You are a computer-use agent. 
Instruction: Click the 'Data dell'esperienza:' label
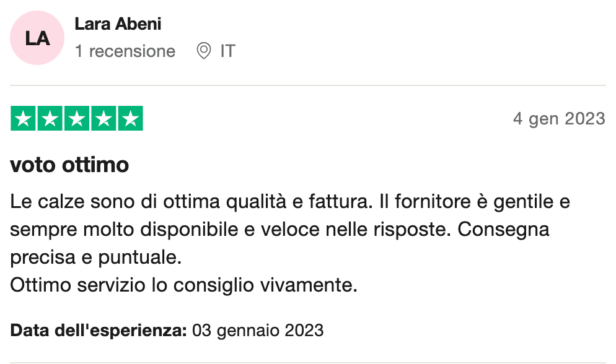tap(99, 331)
